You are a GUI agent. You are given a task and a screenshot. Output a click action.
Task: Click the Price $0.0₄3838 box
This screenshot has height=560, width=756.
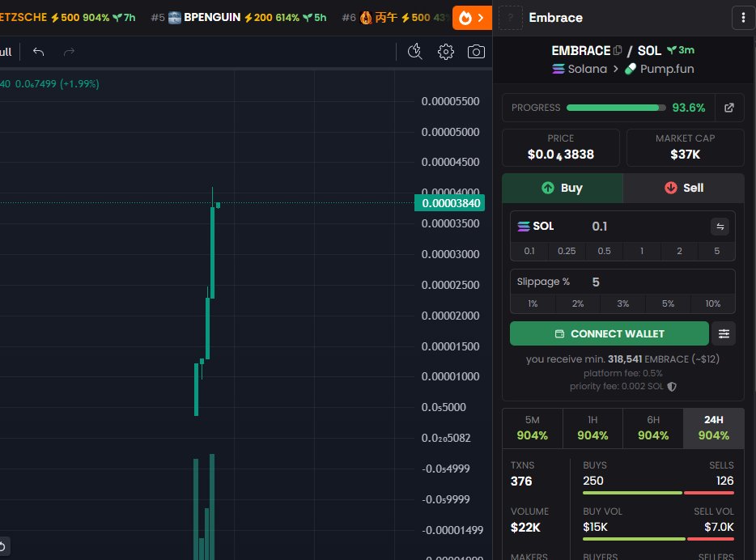561,147
